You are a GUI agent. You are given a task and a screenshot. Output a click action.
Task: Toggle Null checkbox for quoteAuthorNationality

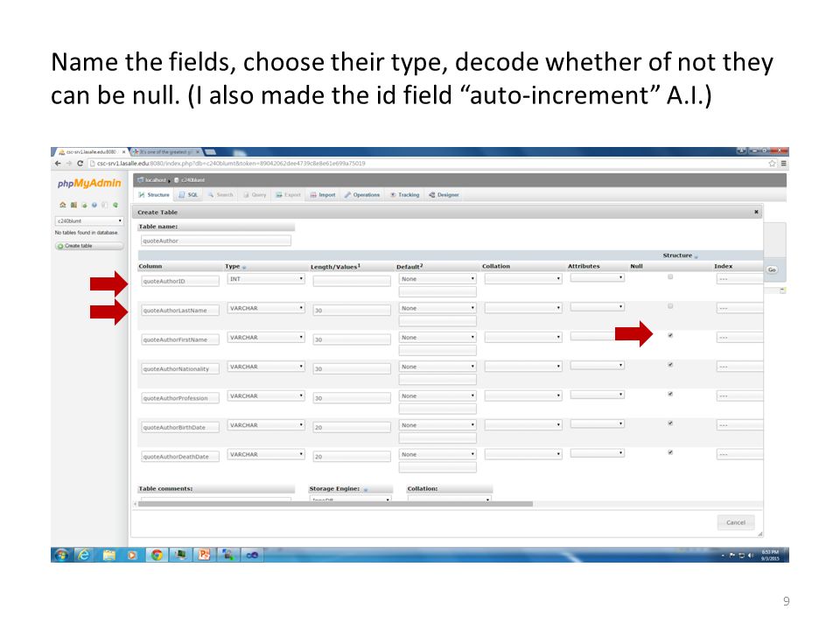tap(670, 365)
